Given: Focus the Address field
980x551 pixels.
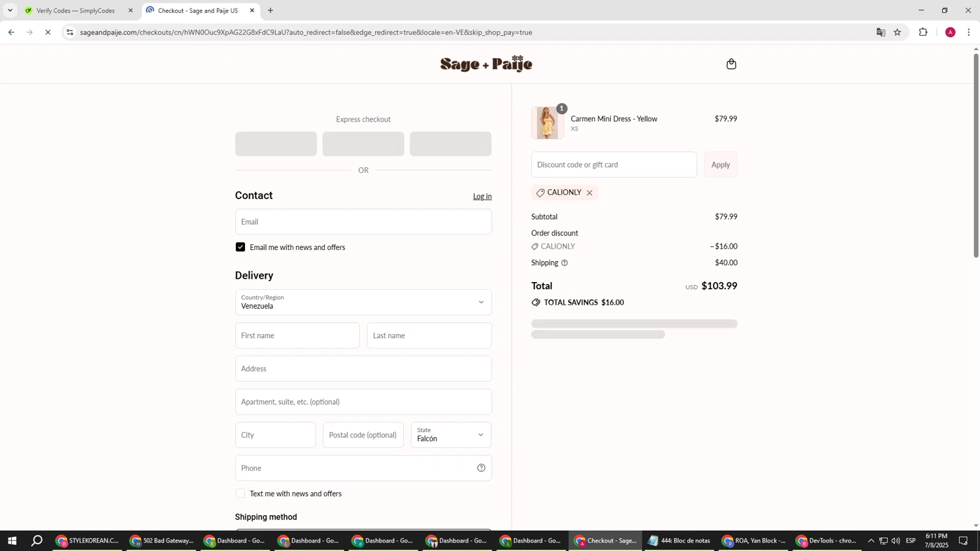Looking at the screenshot, I should 363,369.
